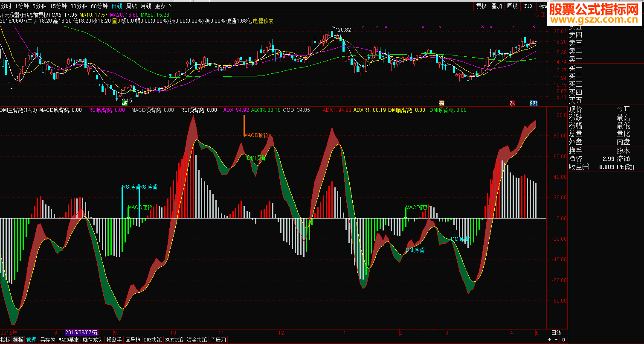Viewport: 644px width, 344px height.
Task: Click the red diamond icon above chart
Action: (x=537, y=15)
